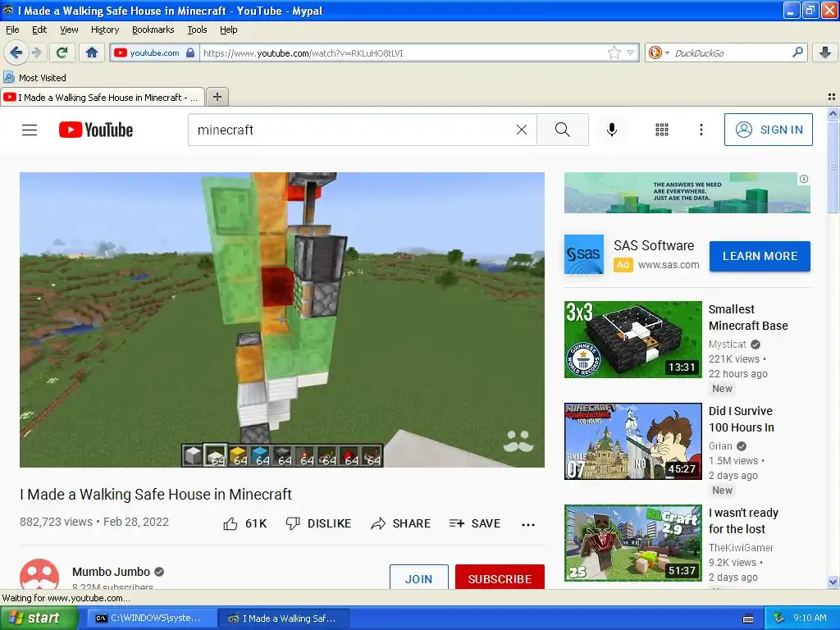Viewport: 840px width, 630px height.
Task: Click the LEARN MORE ad button
Action: pos(760,256)
